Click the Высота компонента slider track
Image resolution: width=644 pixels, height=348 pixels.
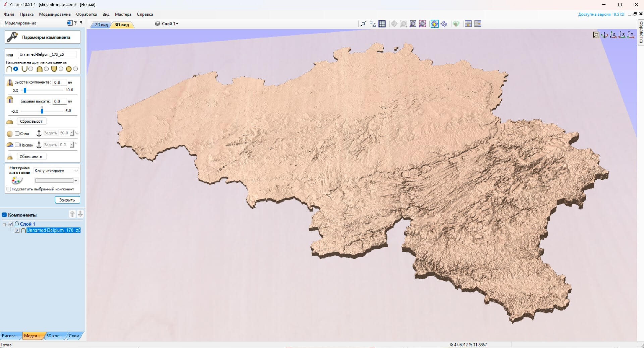[42, 90]
